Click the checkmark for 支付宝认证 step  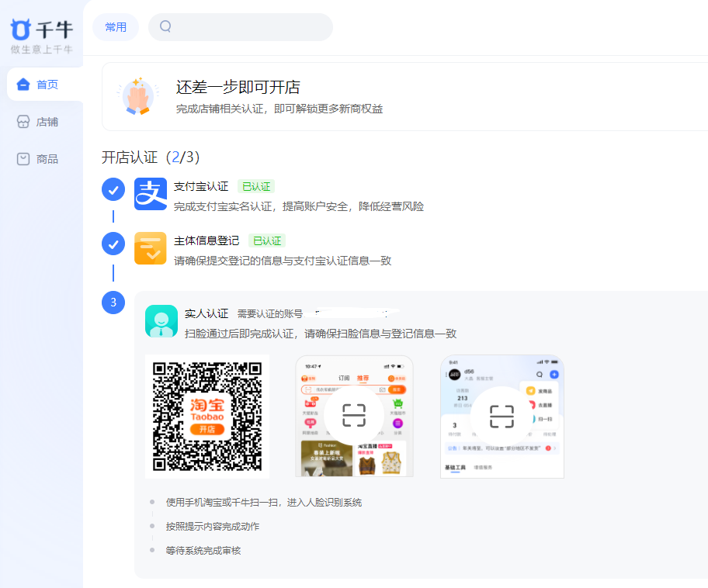113,189
